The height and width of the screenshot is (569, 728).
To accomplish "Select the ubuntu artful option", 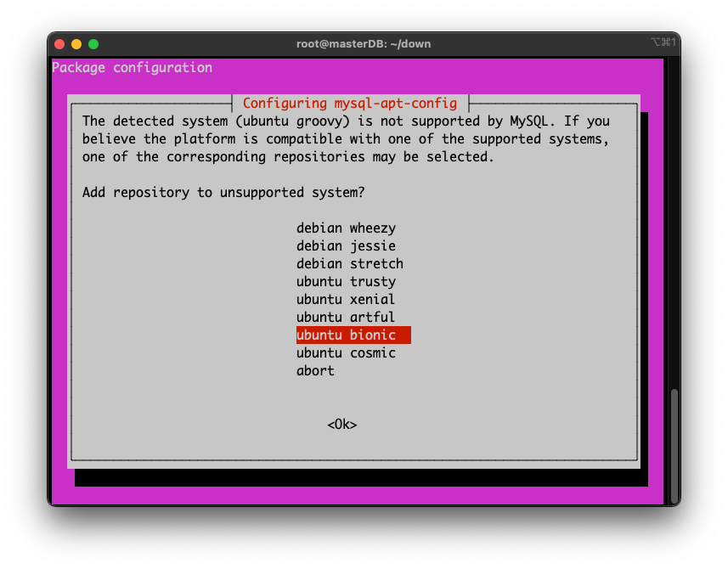I will click(346, 317).
